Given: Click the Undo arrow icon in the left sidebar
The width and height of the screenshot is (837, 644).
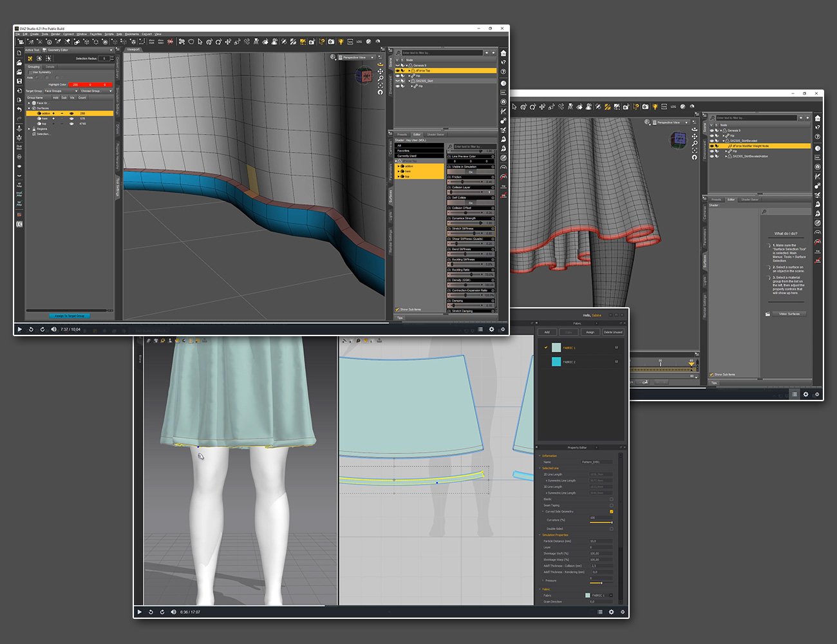Looking at the screenshot, I should coord(19,108).
